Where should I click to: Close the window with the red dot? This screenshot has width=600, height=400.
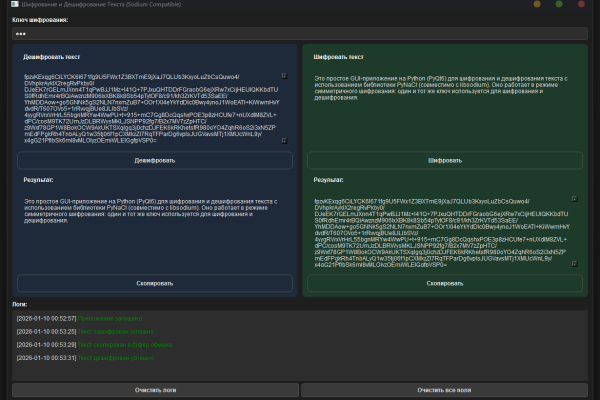(581, 4)
